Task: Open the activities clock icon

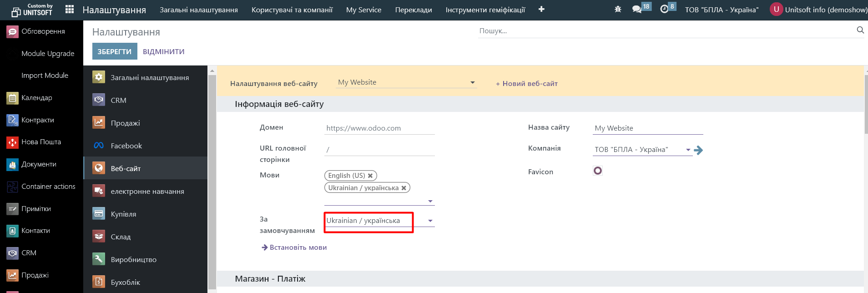Action: pyautogui.click(x=664, y=10)
